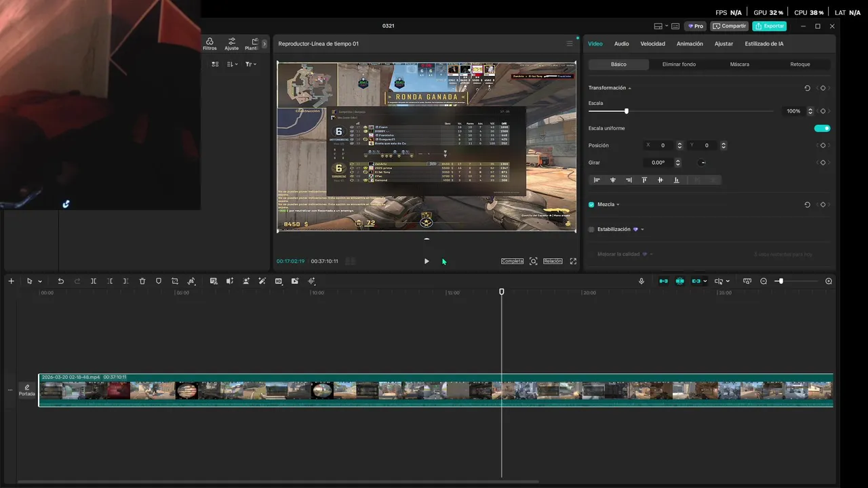Add a keyframe for Girar
868x488 pixels.
click(823, 163)
